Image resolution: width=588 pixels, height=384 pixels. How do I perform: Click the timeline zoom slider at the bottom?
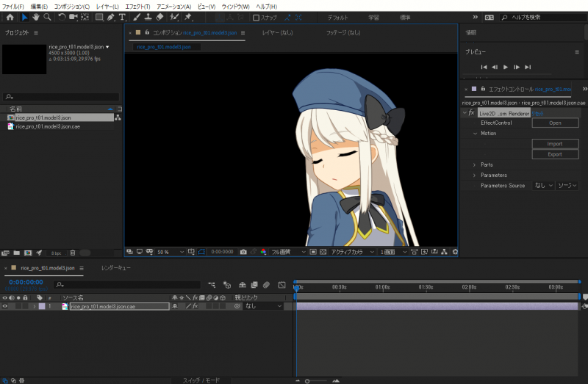(316, 381)
